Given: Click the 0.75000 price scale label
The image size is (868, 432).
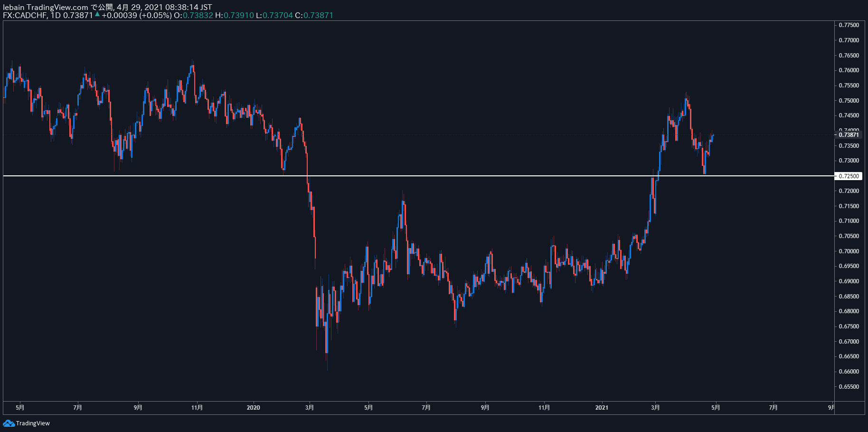Looking at the screenshot, I should 849,101.
